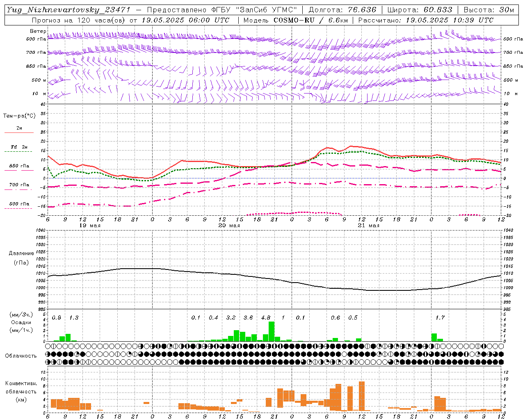
Task: Click the 'Прогноз на 120 часа(ов)' text
Action: 79,20
